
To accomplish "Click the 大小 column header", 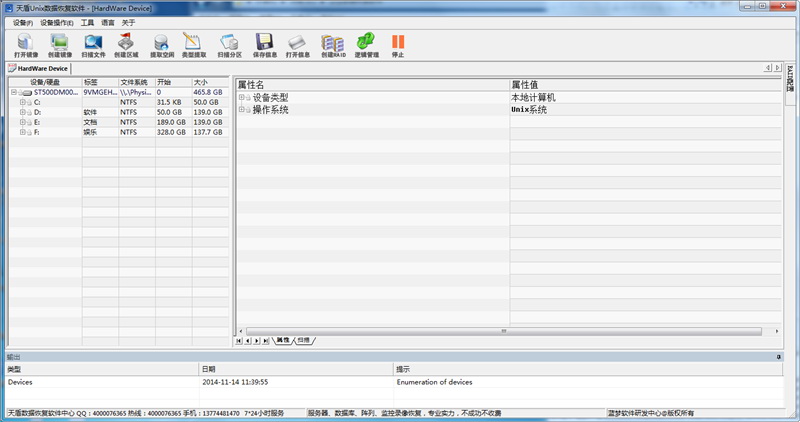I will [x=210, y=82].
